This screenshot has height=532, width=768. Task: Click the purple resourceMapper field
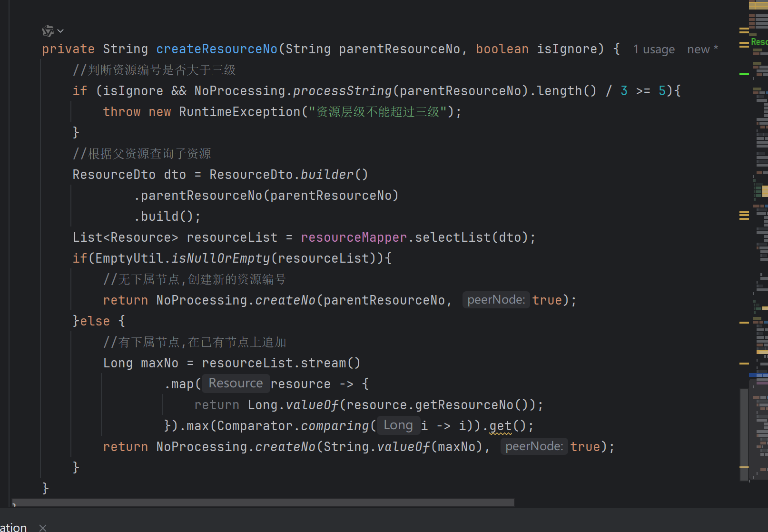click(354, 237)
